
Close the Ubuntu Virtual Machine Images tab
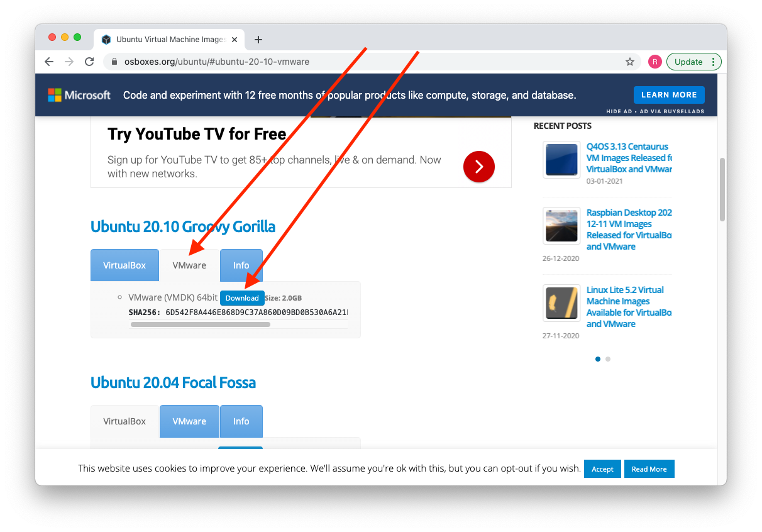[x=235, y=40]
